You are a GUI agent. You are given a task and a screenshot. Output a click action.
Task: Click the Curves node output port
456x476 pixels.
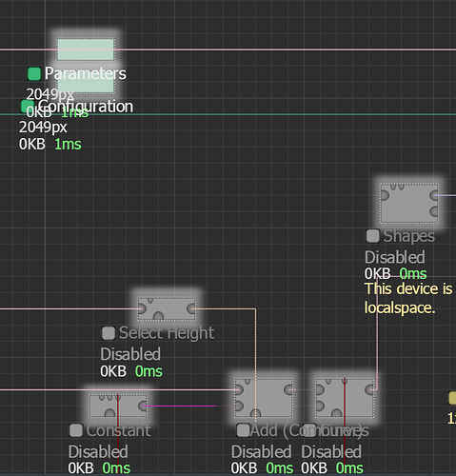tap(370, 389)
